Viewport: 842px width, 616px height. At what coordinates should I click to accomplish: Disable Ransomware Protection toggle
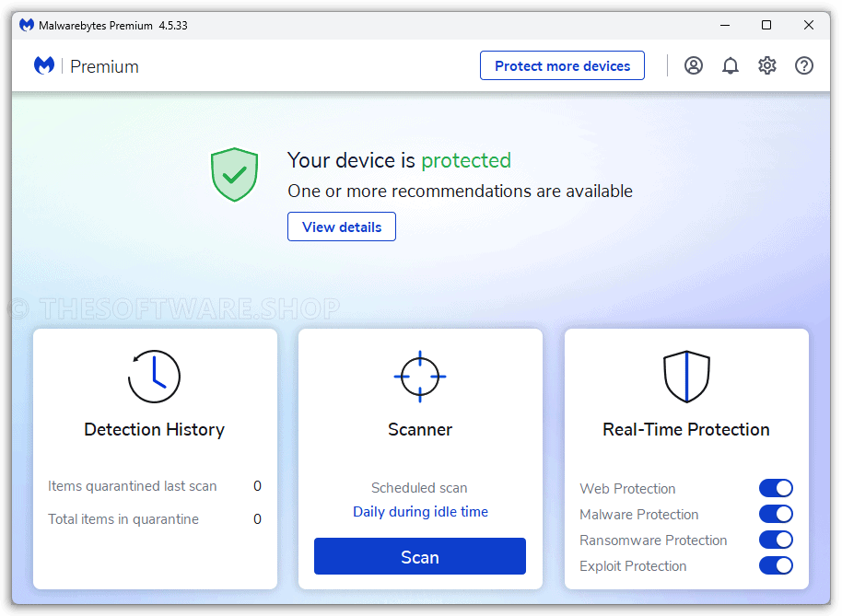pos(776,540)
